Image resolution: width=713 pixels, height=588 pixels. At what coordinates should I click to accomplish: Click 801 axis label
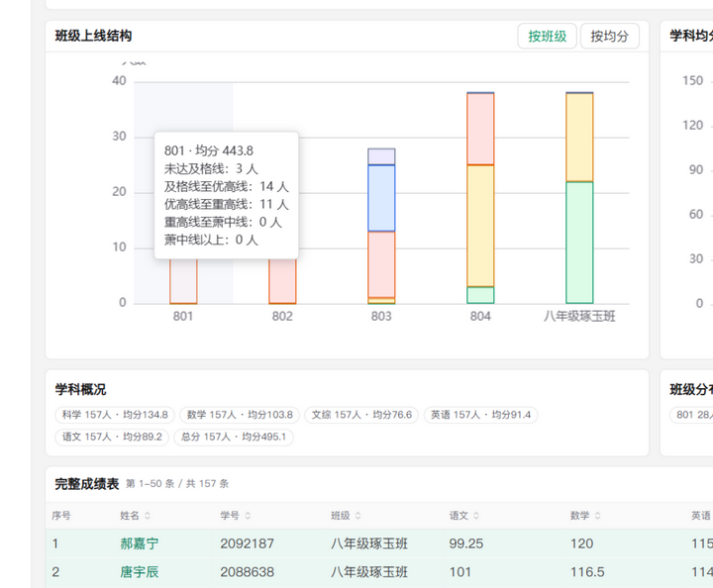pos(183,316)
